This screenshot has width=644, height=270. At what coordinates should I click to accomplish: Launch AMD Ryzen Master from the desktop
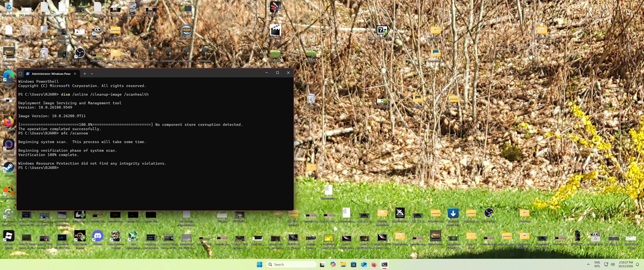click(80, 240)
